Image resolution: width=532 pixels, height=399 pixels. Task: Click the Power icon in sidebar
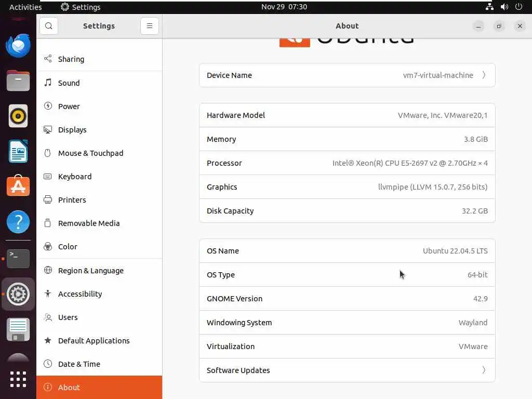48,106
